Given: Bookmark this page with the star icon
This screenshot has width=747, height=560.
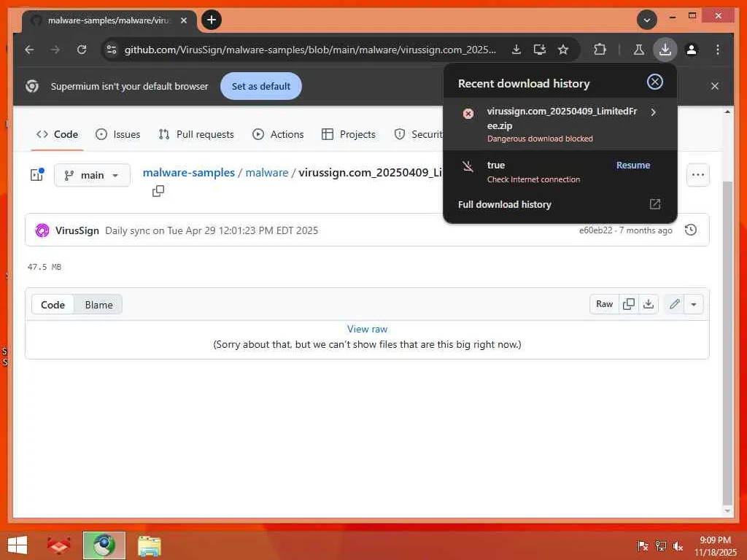Looking at the screenshot, I should (563, 50).
